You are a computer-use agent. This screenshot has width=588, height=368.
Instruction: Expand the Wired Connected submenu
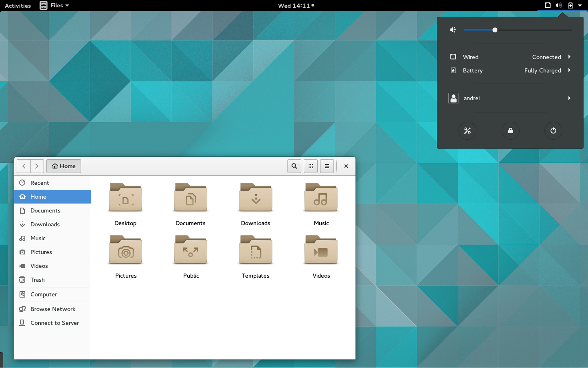pyautogui.click(x=510, y=57)
